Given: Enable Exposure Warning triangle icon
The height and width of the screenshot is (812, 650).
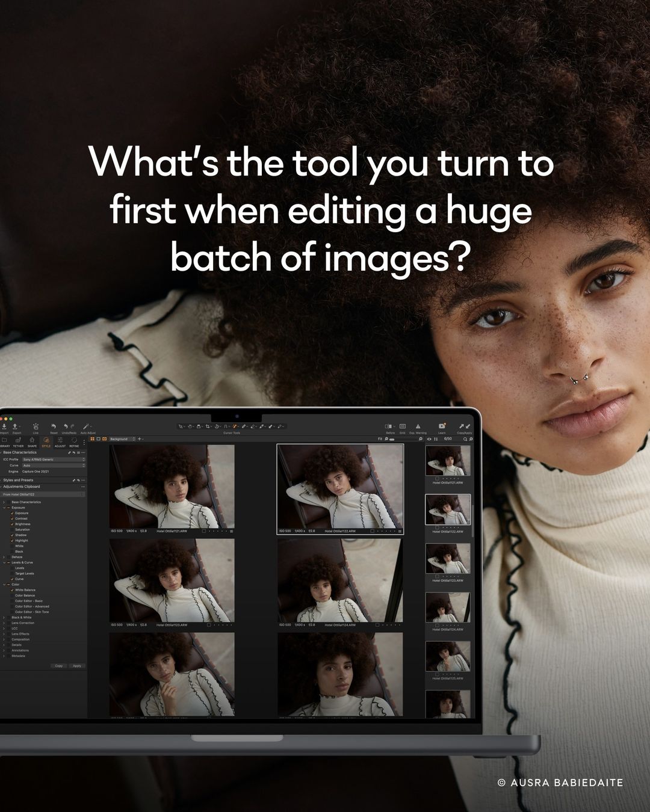Looking at the screenshot, I should pos(418,426).
